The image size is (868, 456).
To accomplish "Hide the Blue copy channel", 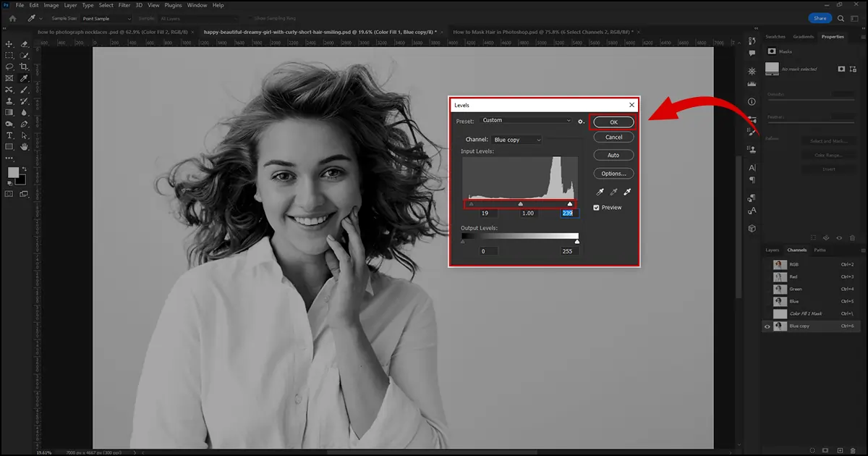I will click(767, 326).
